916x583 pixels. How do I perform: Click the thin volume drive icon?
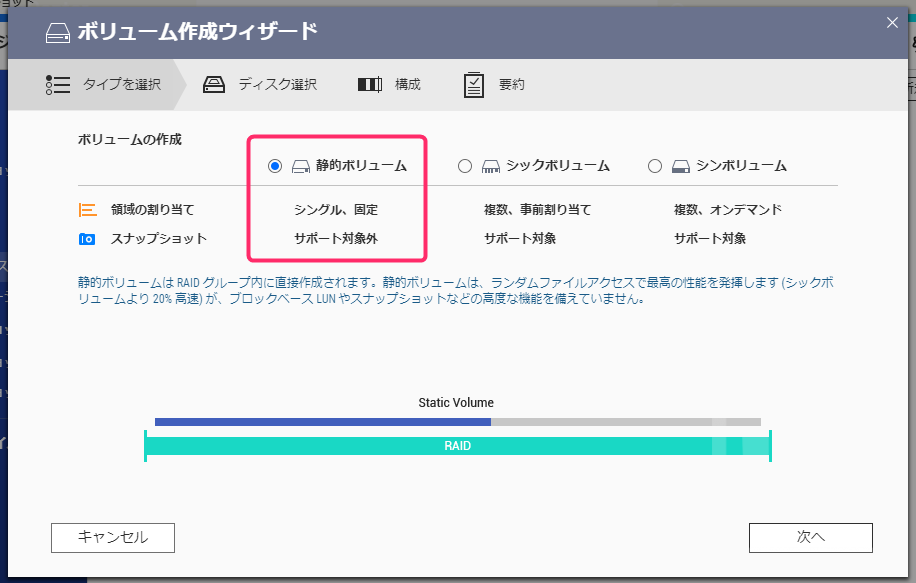681,167
